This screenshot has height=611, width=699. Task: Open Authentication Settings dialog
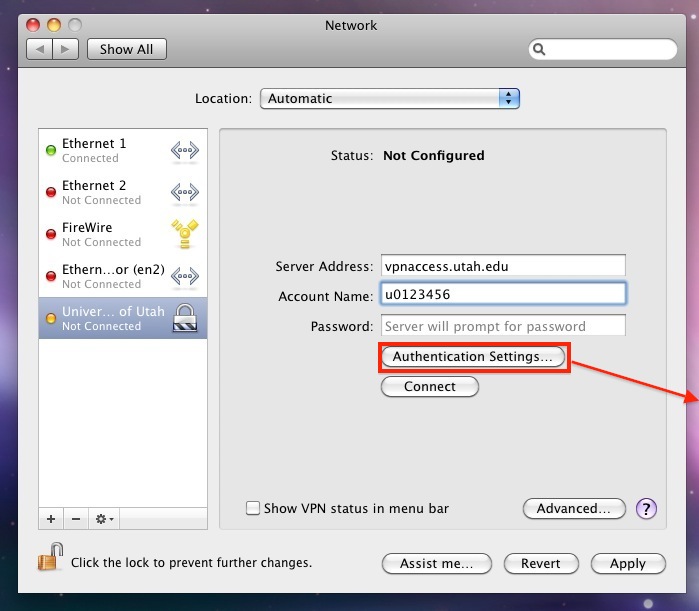(x=473, y=357)
